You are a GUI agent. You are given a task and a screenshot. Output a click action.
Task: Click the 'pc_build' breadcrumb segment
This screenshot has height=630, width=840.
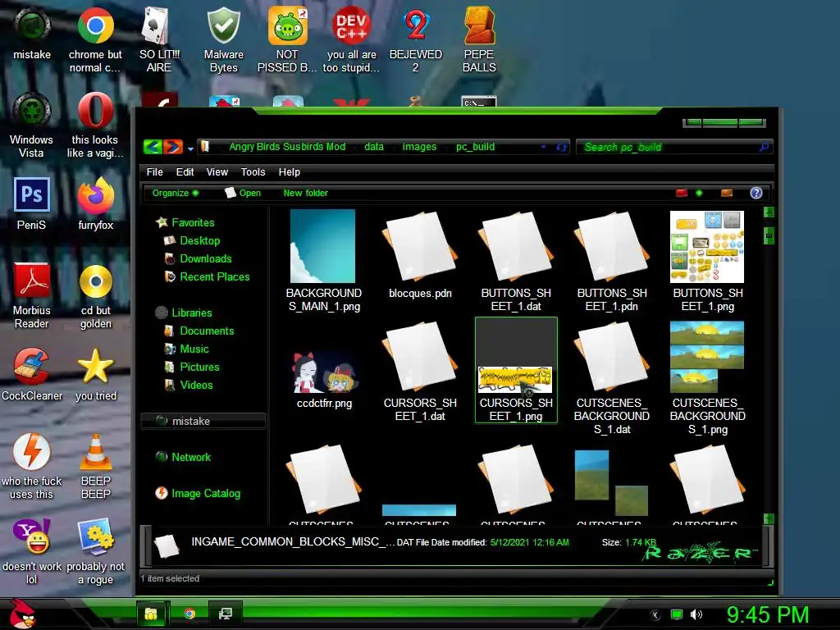coord(475,147)
